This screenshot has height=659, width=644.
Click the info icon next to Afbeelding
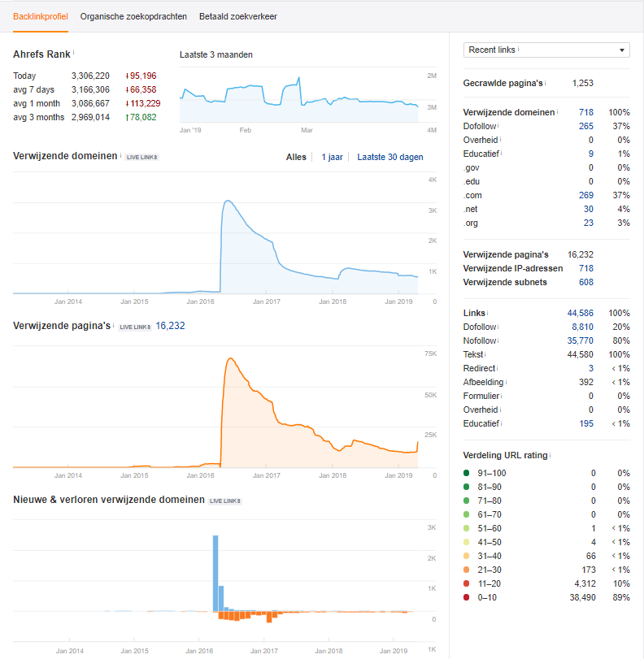506,381
